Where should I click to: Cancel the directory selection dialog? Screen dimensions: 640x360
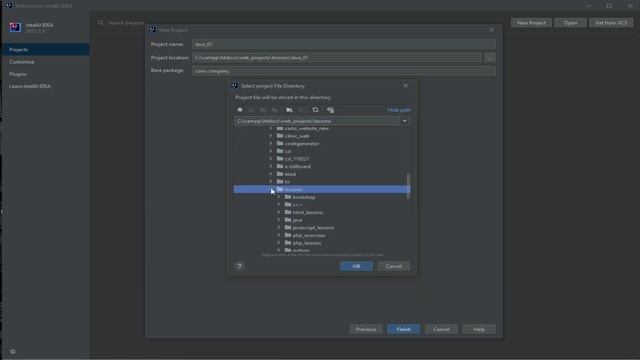393,266
